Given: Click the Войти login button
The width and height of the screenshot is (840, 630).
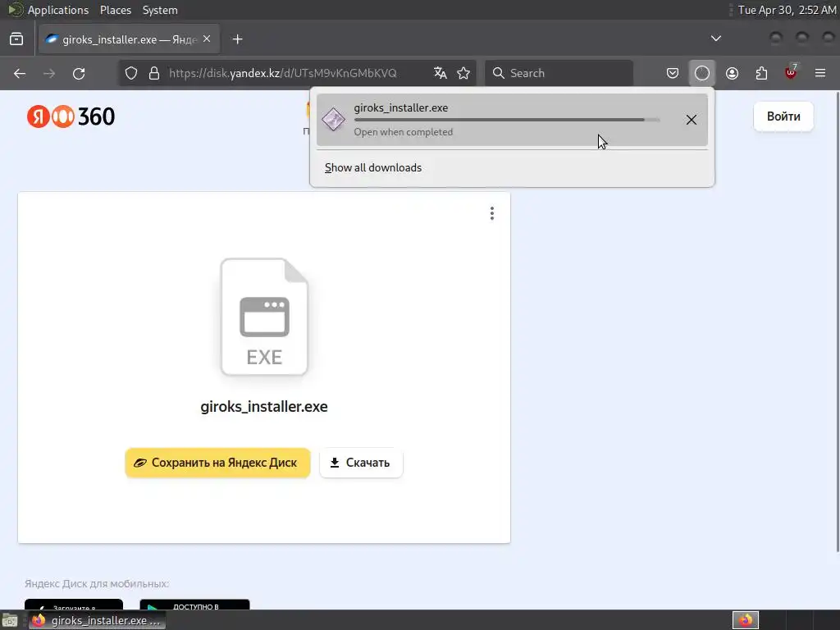Looking at the screenshot, I should pyautogui.click(x=783, y=116).
